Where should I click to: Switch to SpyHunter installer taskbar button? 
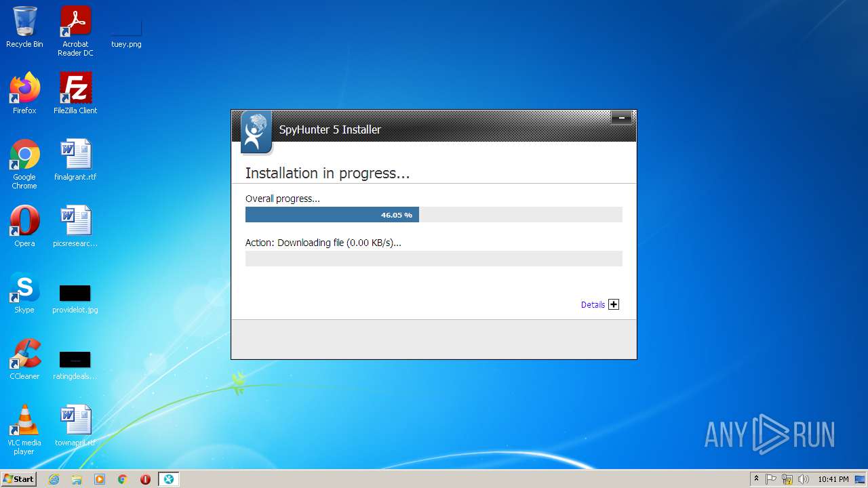point(168,479)
